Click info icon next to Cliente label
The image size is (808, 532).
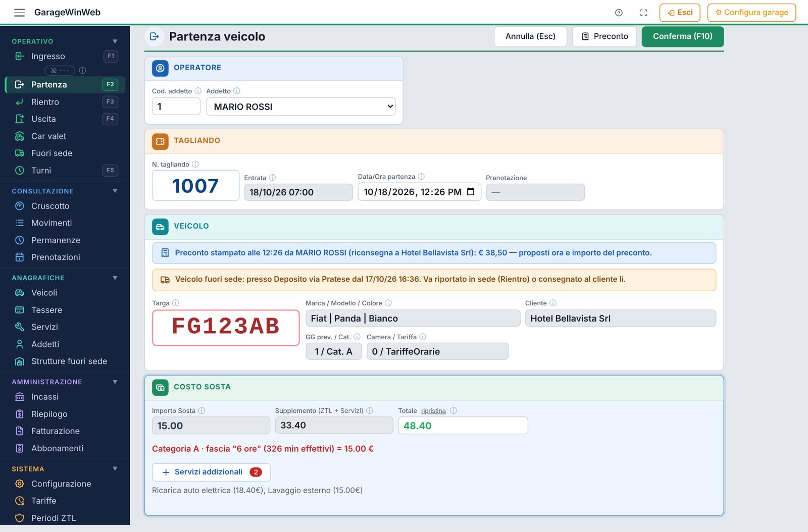[x=553, y=303]
